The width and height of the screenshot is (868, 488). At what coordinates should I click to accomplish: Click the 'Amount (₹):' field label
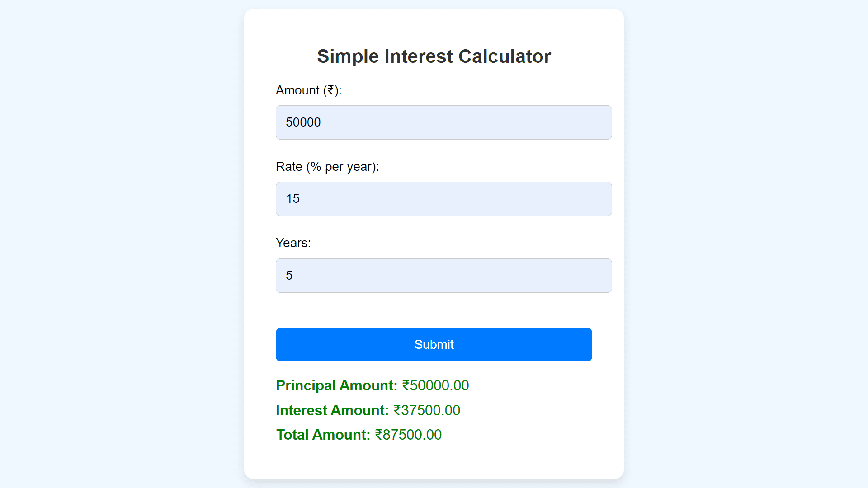coord(309,90)
